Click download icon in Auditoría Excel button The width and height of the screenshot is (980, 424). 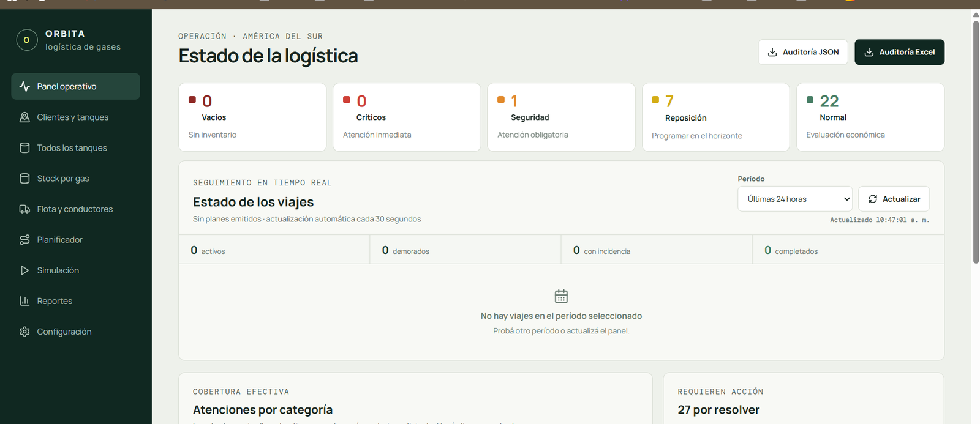(x=869, y=52)
